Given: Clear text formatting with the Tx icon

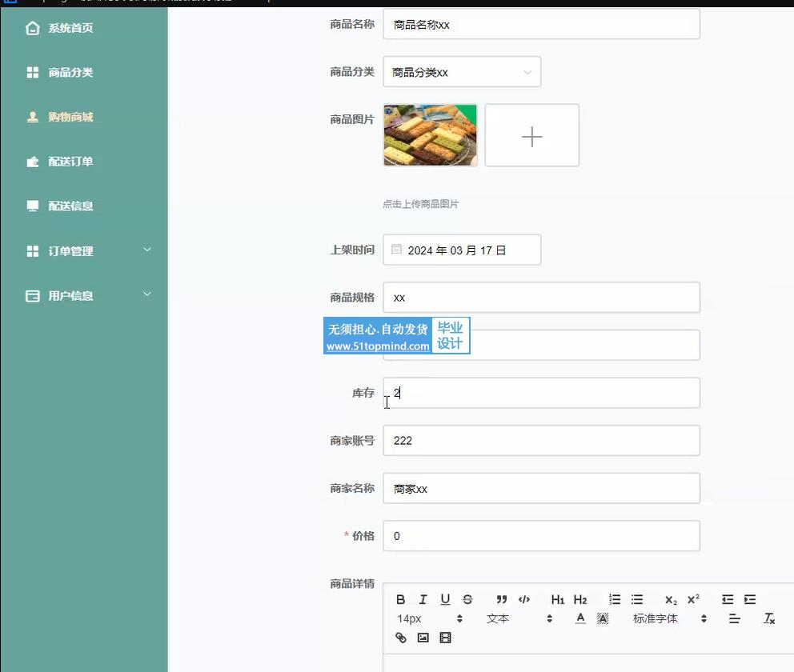Looking at the screenshot, I should pos(769,618).
